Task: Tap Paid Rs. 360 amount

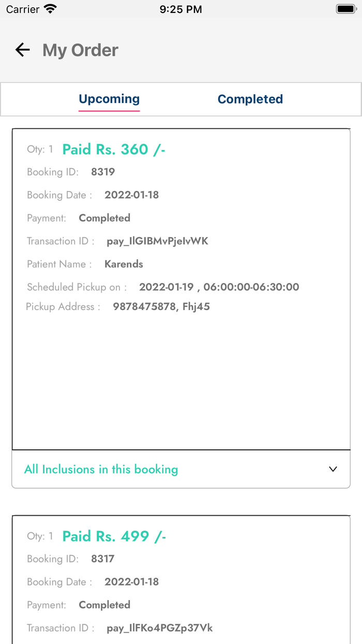Action: point(114,149)
